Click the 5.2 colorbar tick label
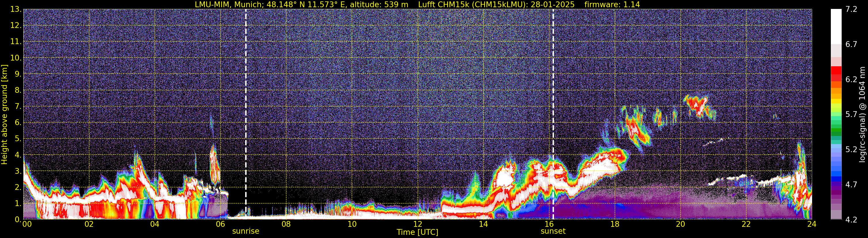 click(x=851, y=150)
